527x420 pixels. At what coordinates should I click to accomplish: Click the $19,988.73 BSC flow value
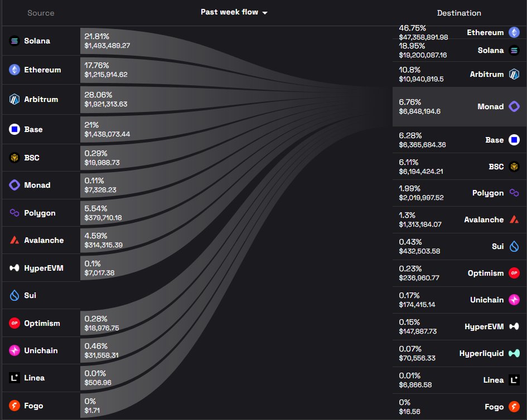tap(102, 163)
